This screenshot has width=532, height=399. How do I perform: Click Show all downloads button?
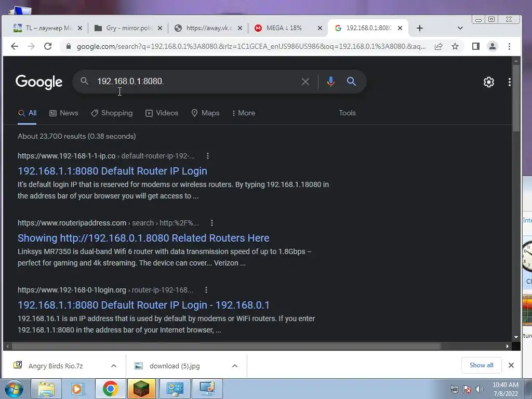(x=481, y=365)
